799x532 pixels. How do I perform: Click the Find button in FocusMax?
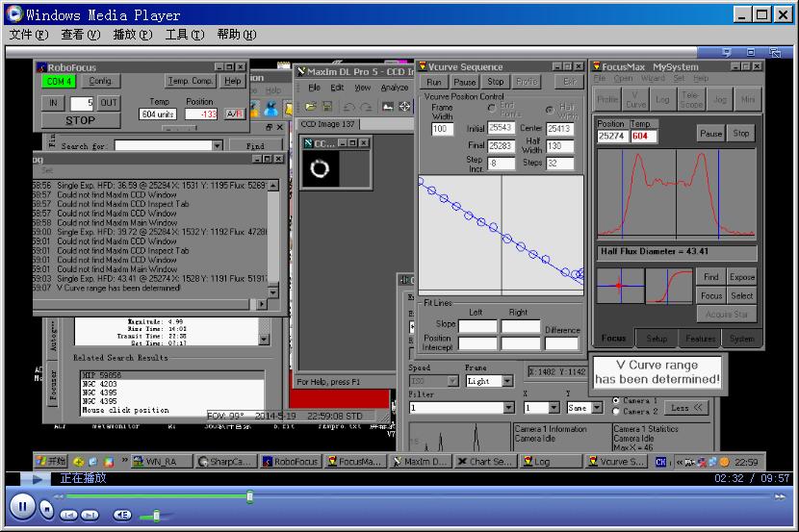[710, 277]
